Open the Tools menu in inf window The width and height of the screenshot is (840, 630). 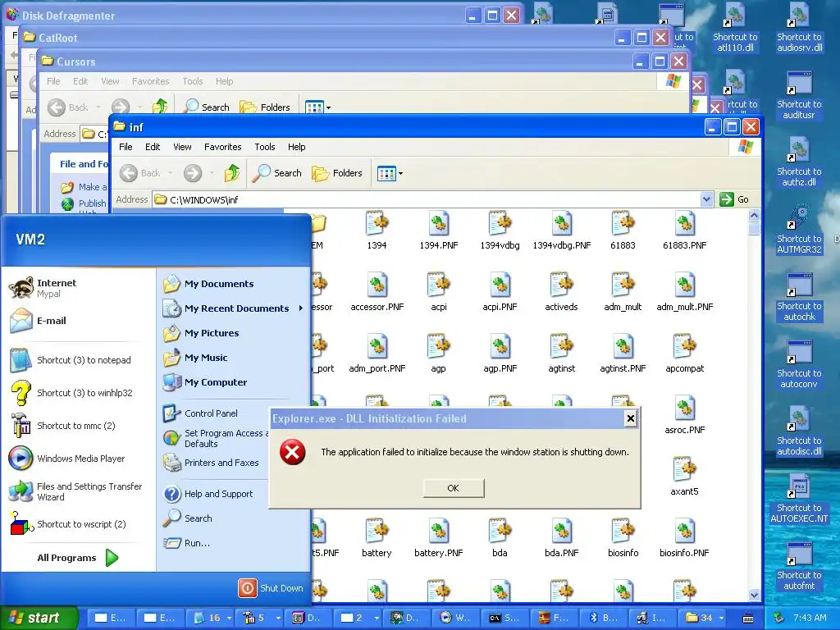click(x=265, y=147)
